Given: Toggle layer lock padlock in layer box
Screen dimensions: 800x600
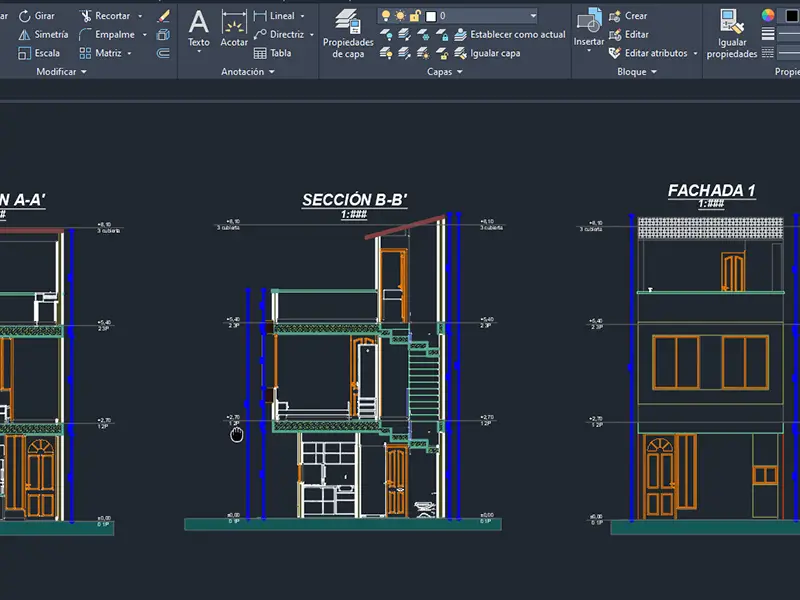Looking at the screenshot, I should [416, 16].
